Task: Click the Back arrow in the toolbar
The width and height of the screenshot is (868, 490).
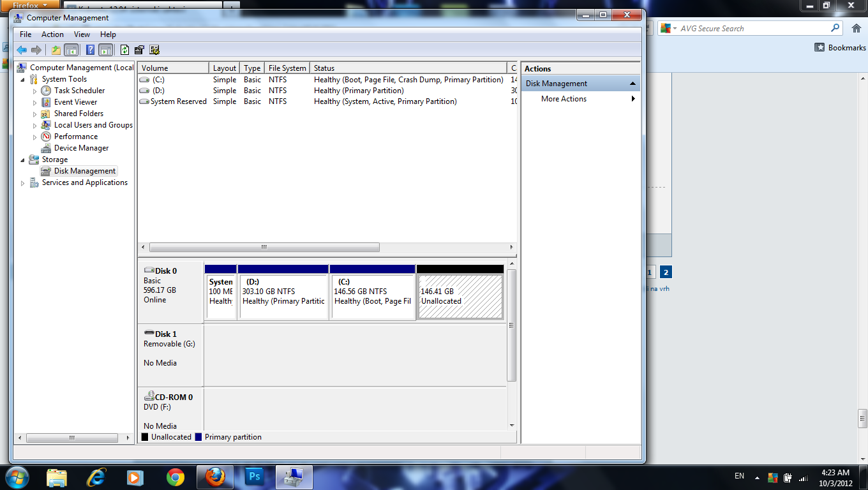Action: click(22, 50)
